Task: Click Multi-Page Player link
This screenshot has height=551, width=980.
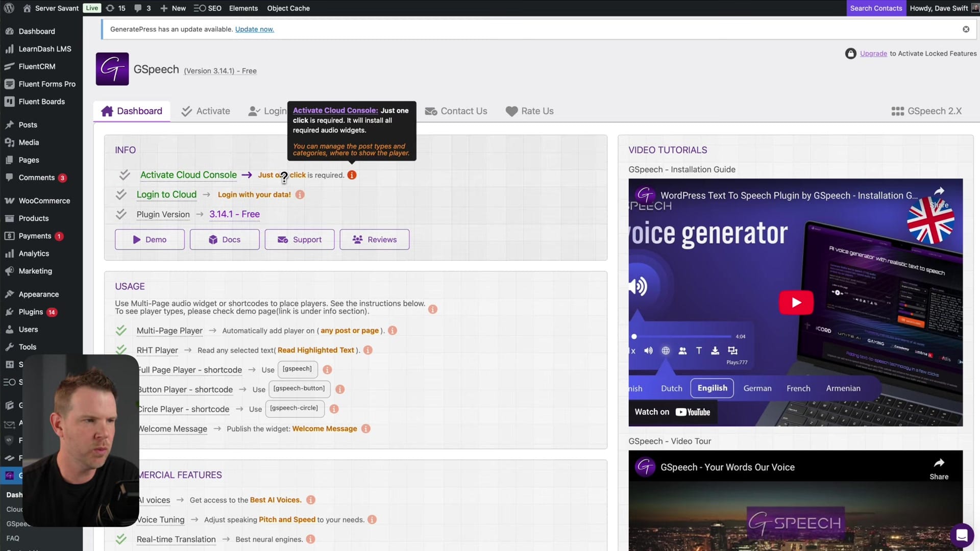Action: (169, 331)
